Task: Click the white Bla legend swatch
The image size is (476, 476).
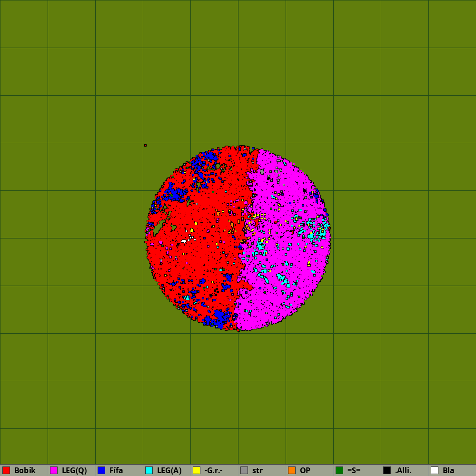Action: [x=435, y=470]
